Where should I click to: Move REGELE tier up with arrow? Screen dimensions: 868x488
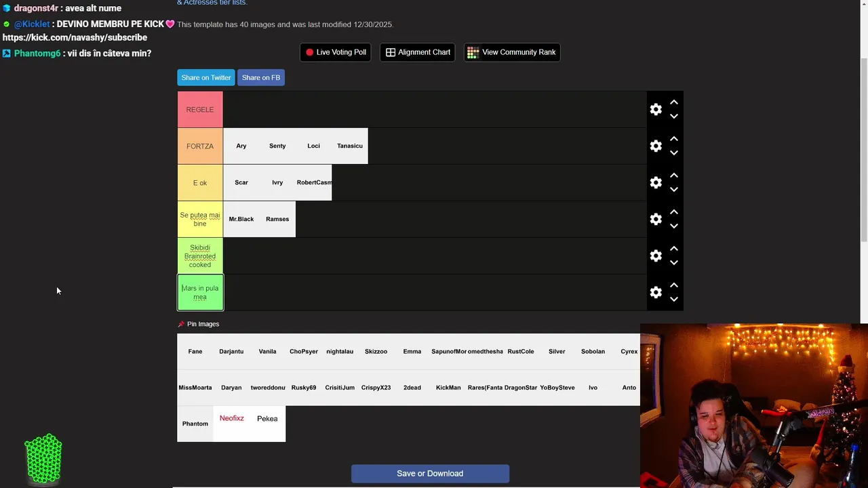674,102
